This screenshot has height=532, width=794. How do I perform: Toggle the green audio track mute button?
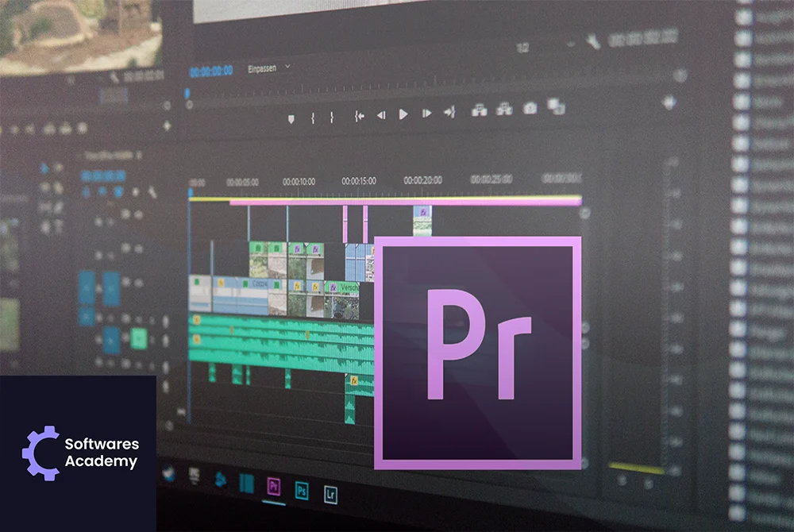pos(138,338)
